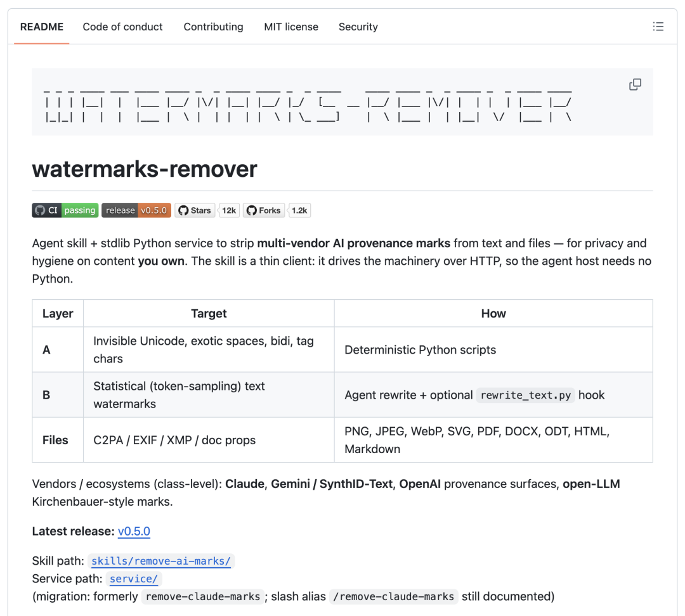
Task: View the MIT license tab
Action: click(291, 27)
